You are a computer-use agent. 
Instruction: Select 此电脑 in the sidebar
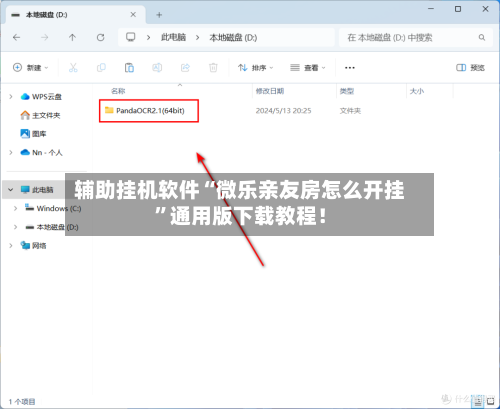tap(37, 190)
